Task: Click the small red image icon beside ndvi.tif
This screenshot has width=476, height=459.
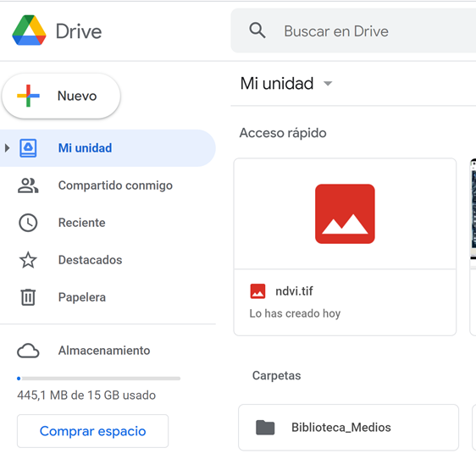Action: [x=257, y=291]
